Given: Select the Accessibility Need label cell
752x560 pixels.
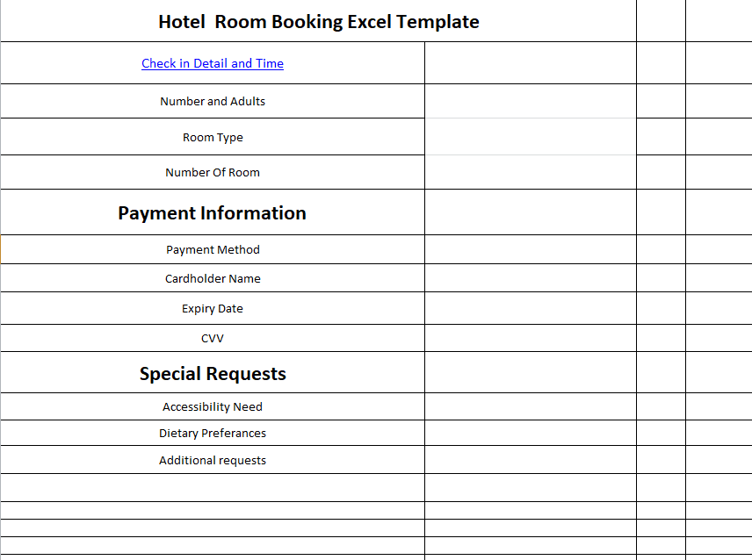Looking at the screenshot, I should tap(213, 407).
